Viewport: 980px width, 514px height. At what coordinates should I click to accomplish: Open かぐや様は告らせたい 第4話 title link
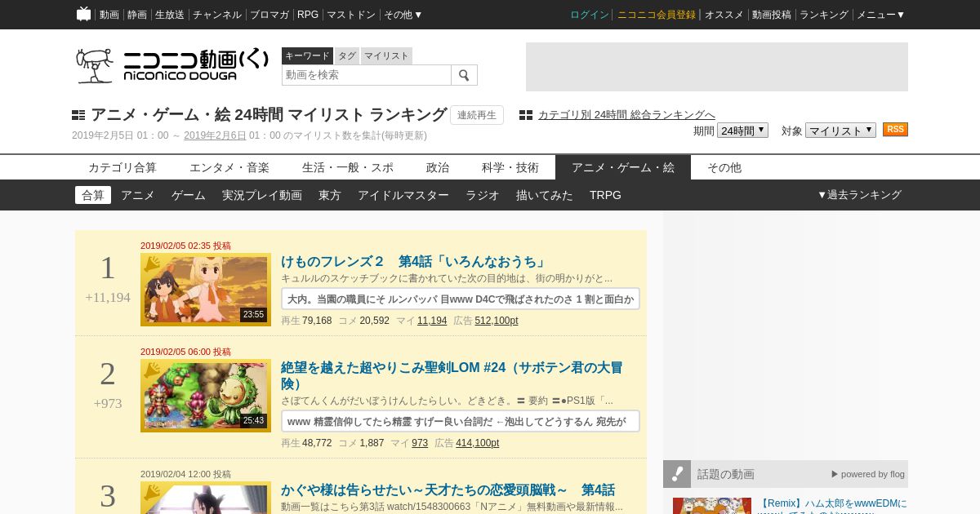click(x=448, y=490)
